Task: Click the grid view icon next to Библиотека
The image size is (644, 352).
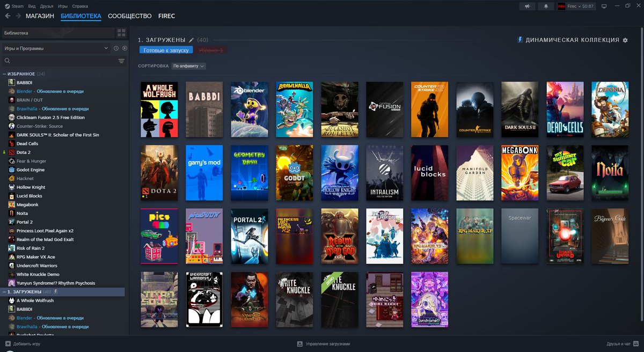Action: pos(121,33)
